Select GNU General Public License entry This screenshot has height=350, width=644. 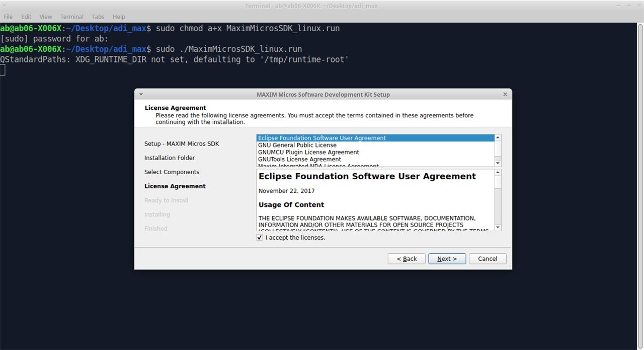[297, 145]
